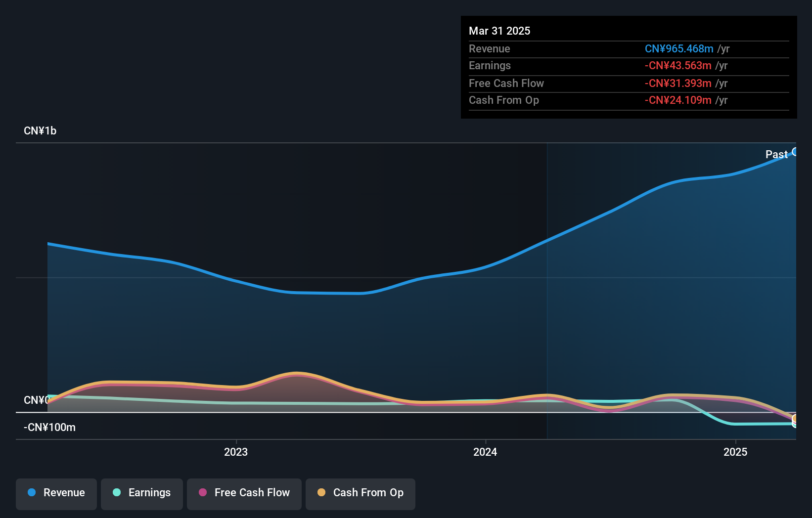Click the Revenue row label in tooltip

coord(490,48)
